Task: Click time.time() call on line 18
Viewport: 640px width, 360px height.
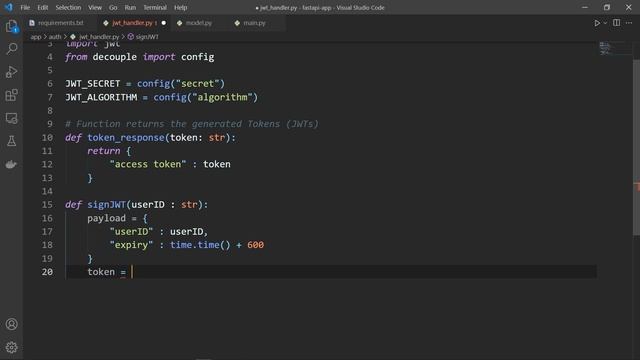Action: pos(200,245)
